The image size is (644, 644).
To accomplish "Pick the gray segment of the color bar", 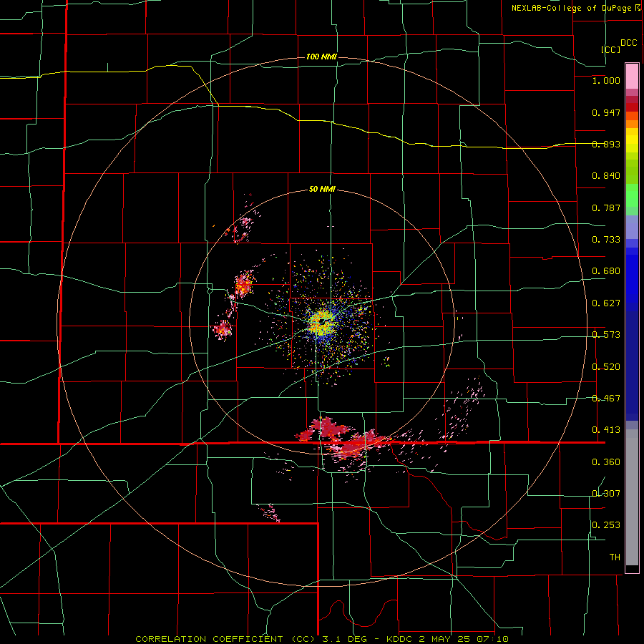I will pyautogui.click(x=632, y=497).
